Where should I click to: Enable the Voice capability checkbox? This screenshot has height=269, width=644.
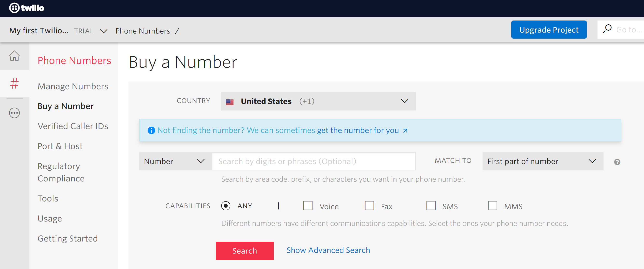(x=308, y=206)
